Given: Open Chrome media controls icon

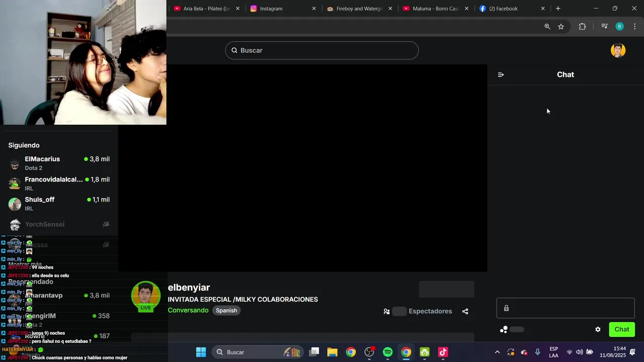Looking at the screenshot, I should point(605,27).
